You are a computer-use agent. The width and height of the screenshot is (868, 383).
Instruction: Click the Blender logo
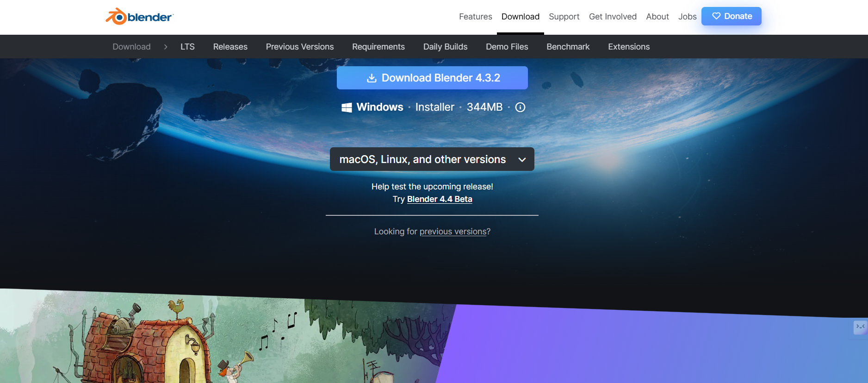[139, 17]
